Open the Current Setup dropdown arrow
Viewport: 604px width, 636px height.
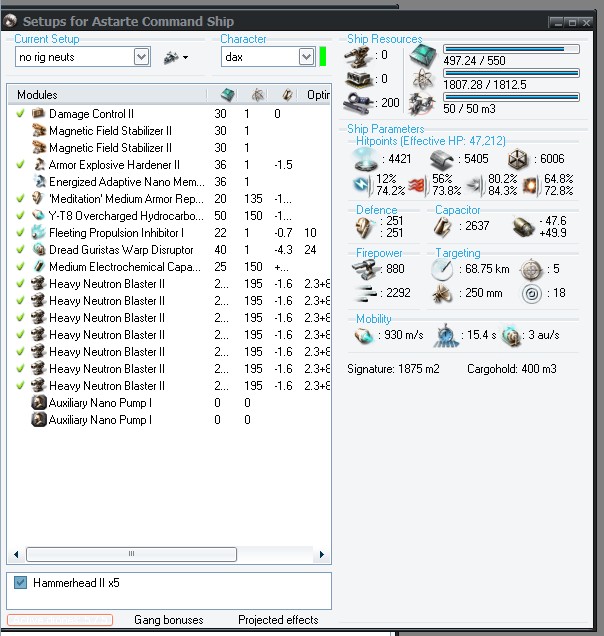point(142,57)
